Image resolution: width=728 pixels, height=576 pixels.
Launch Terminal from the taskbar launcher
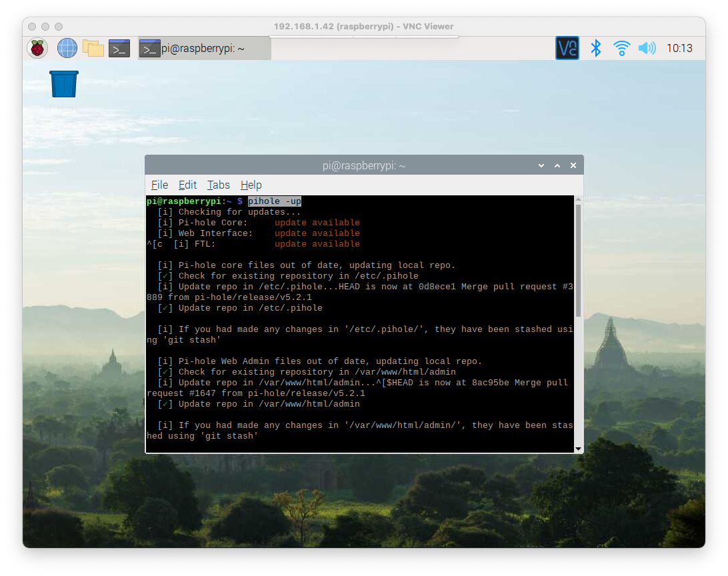point(119,48)
